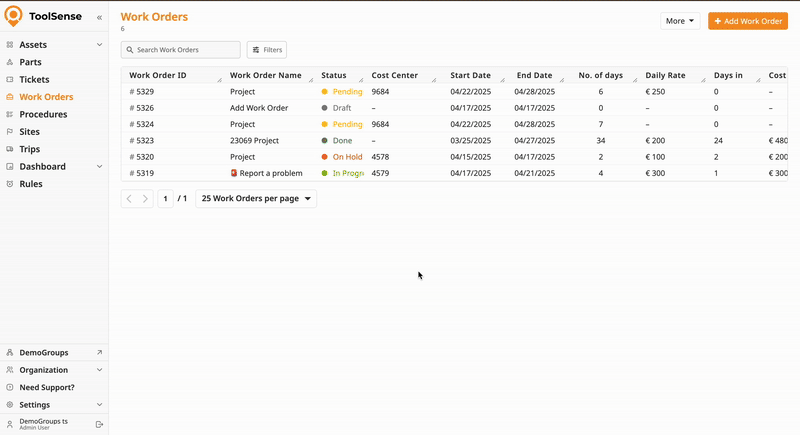The image size is (800, 435).
Task: Open work order # 5329 row
Action: (454, 92)
